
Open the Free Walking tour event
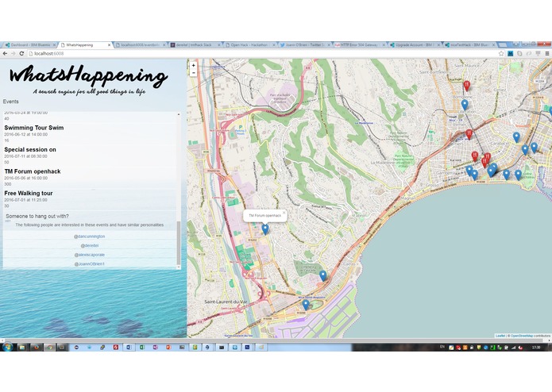(28, 193)
